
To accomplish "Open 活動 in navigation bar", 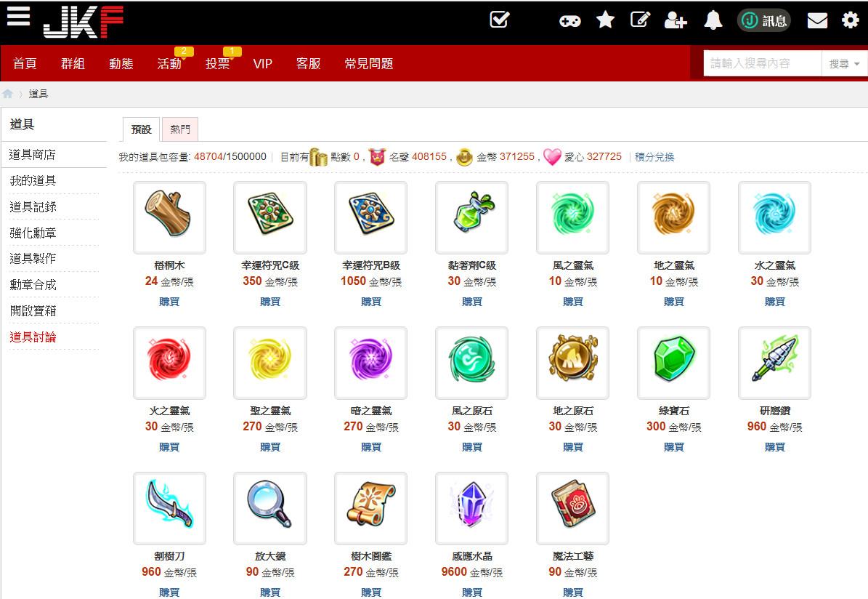I will point(169,64).
